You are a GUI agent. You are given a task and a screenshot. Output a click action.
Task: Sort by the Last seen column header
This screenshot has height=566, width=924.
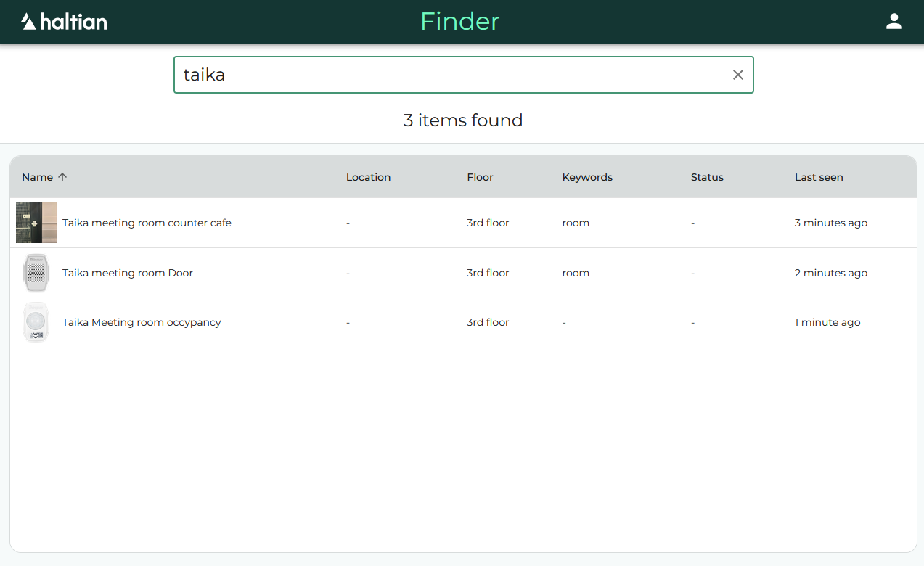819,177
